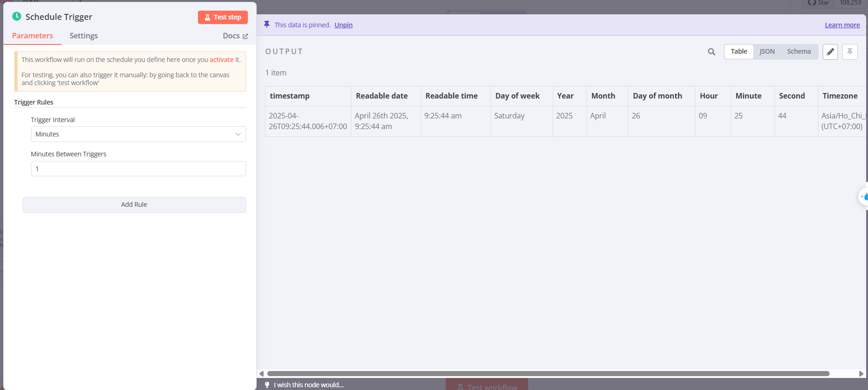This screenshot has height=390, width=868.
Task: Click the Test workflow button behind the panel
Action: coord(486,385)
